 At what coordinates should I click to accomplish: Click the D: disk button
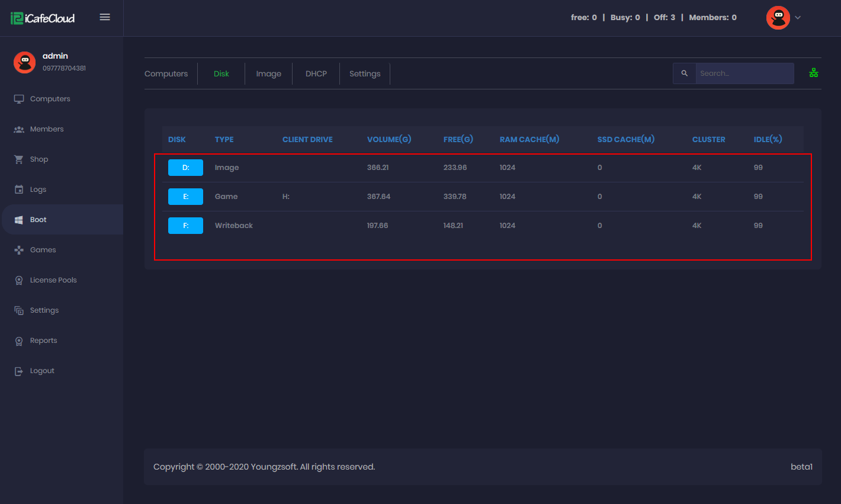click(185, 168)
